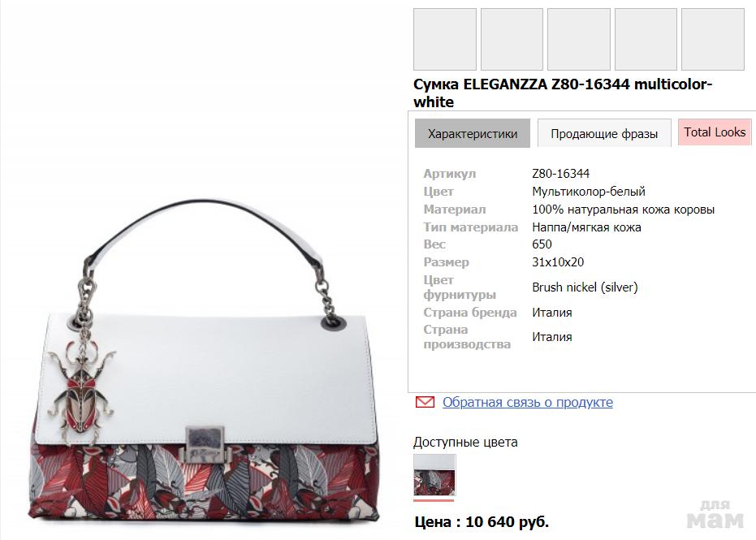Open the Характеристики tab
The height and width of the screenshot is (540, 756).
(x=473, y=133)
